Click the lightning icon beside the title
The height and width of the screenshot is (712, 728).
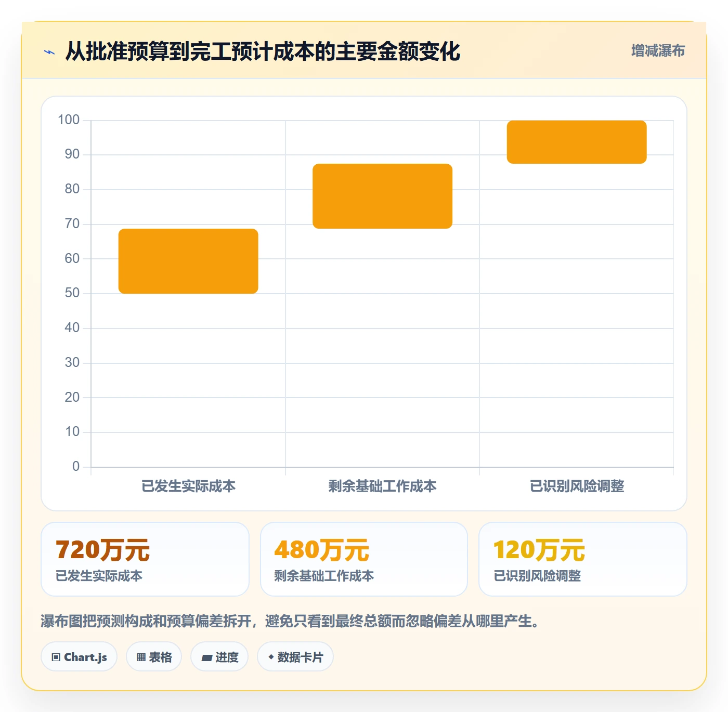(x=49, y=52)
